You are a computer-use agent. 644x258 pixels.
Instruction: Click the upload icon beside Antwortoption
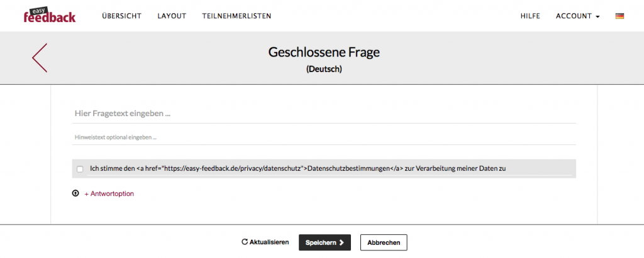tap(75, 193)
